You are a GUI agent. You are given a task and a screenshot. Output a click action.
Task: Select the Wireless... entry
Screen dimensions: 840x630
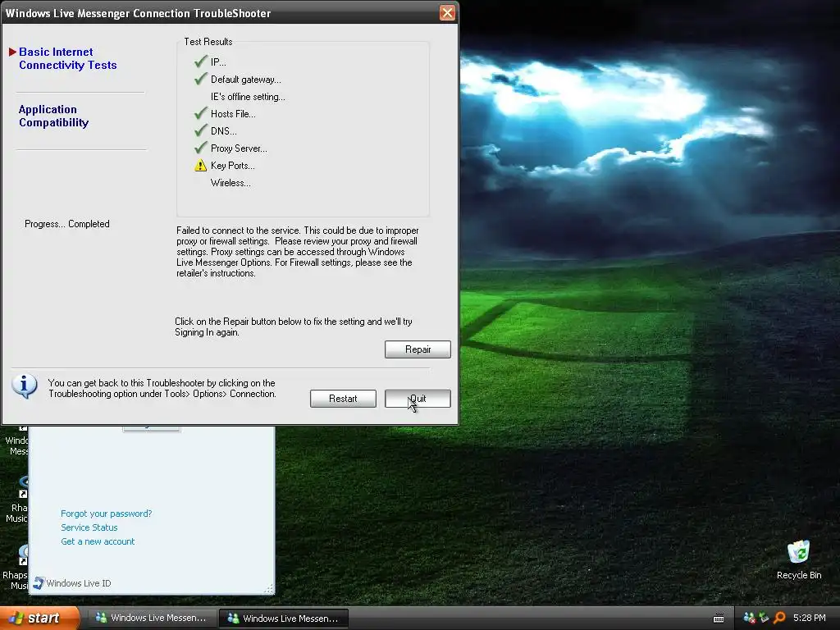point(231,183)
